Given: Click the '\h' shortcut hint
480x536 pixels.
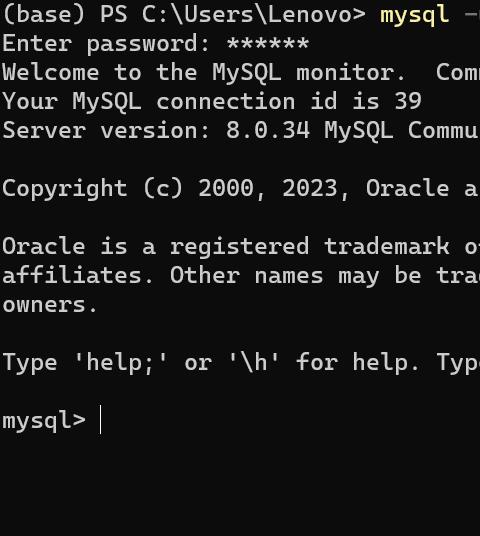Looking at the screenshot, I should 254,363.
